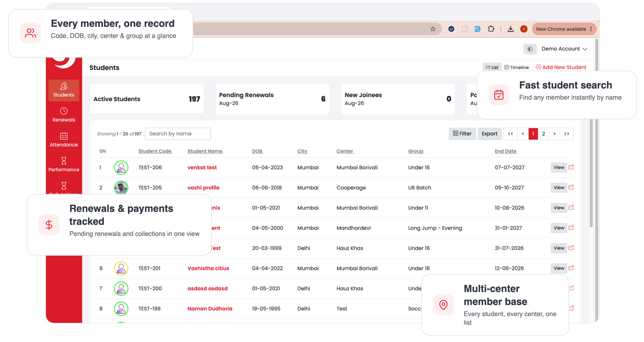Click Add New Student link
The height and width of the screenshot is (342, 644).
tap(561, 67)
